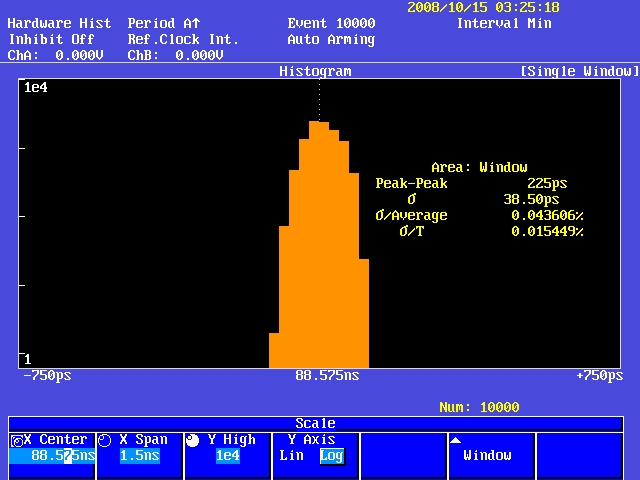This screenshot has height=480, width=640.
Task: Click the Ref.Clock Int. status
Action: click(x=183, y=40)
